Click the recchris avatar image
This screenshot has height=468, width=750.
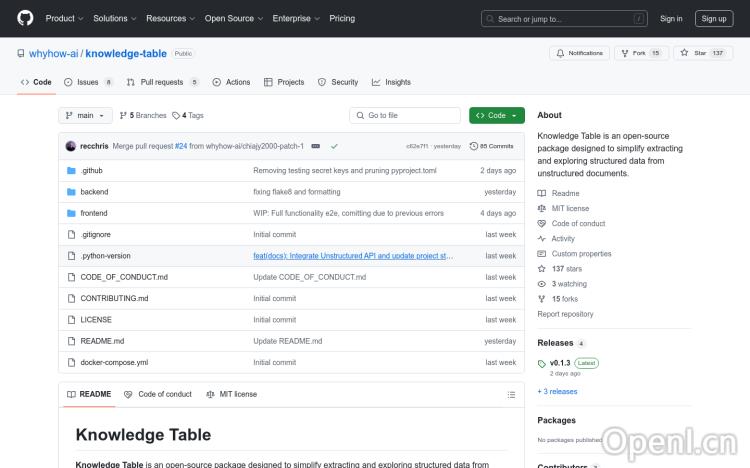71,146
